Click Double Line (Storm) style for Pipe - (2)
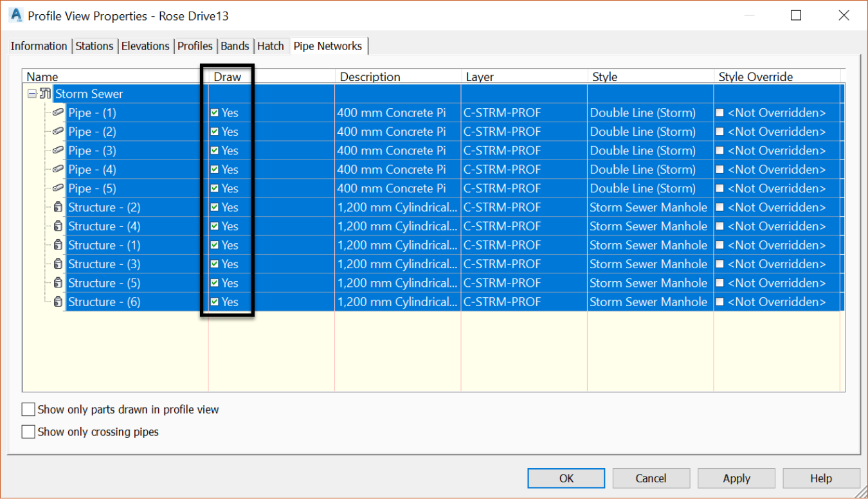Screen dimensions: 868x499 click(642, 131)
